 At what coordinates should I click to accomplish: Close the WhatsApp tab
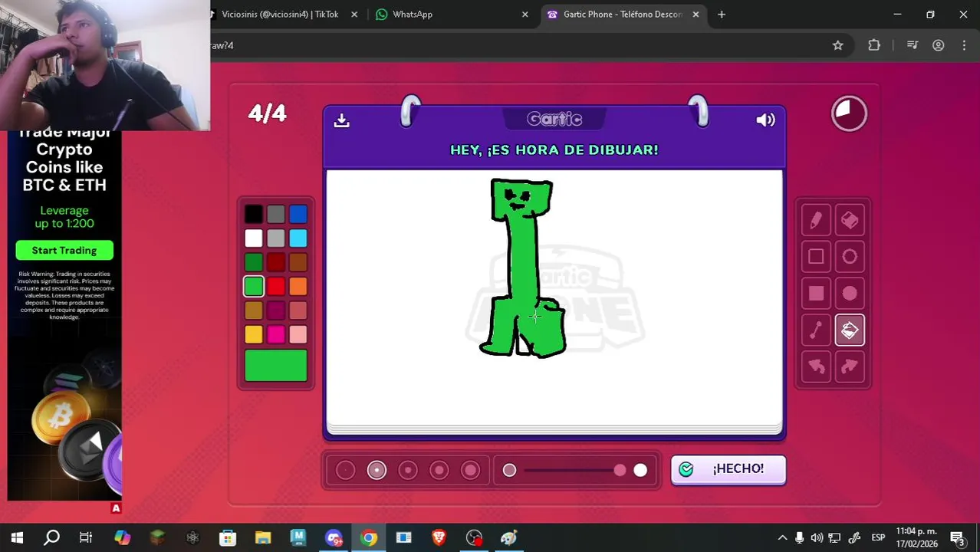(x=525, y=14)
